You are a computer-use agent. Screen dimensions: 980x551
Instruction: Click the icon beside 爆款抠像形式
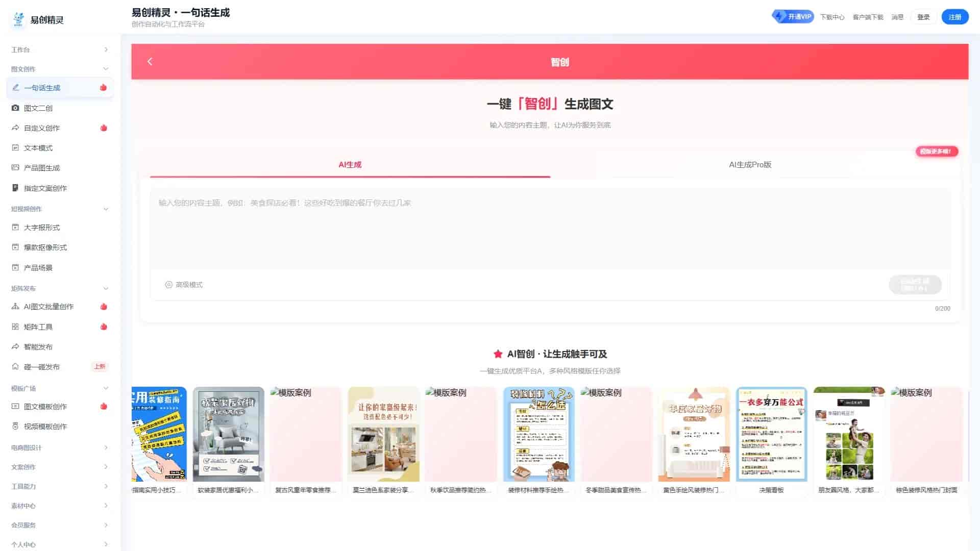coord(15,247)
